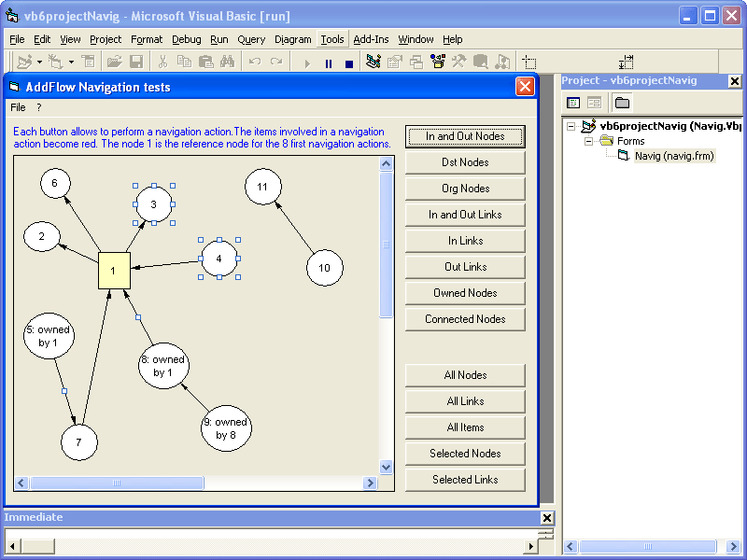This screenshot has width=747, height=560.
Task: Click the Cut scissors icon
Action: [x=162, y=62]
